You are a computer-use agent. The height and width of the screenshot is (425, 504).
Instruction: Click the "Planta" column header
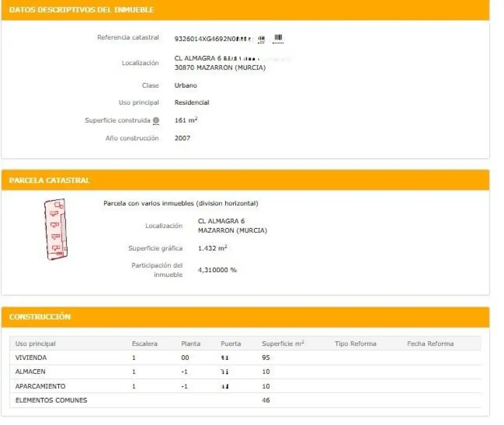(x=191, y=344)
